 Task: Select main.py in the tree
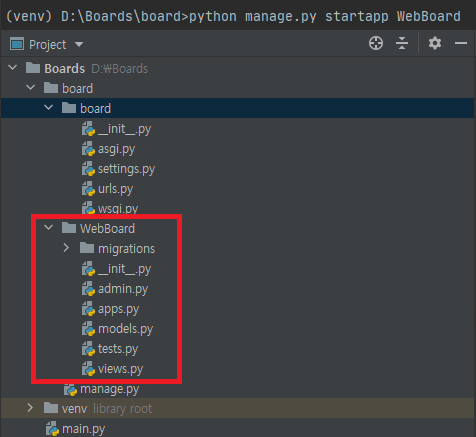(x=83, y=429)
